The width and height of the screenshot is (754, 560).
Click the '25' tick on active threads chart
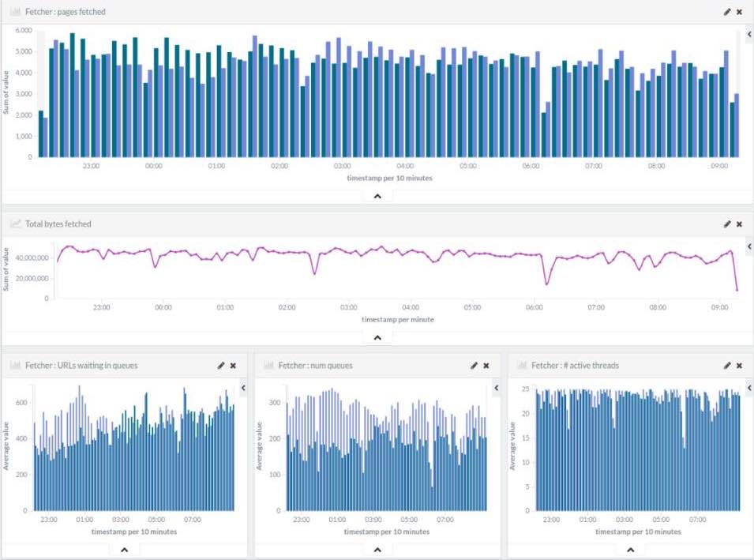click(x=526, y=389)
